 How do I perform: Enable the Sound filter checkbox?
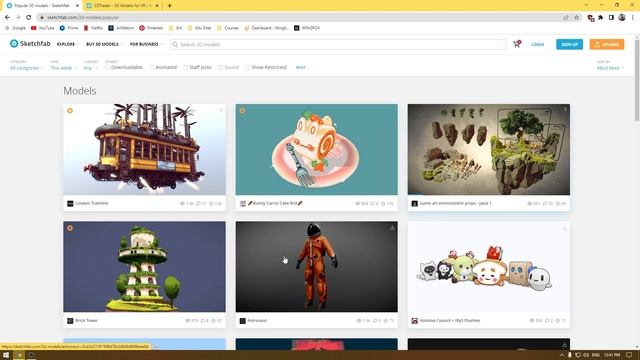[x=220, y=67]
